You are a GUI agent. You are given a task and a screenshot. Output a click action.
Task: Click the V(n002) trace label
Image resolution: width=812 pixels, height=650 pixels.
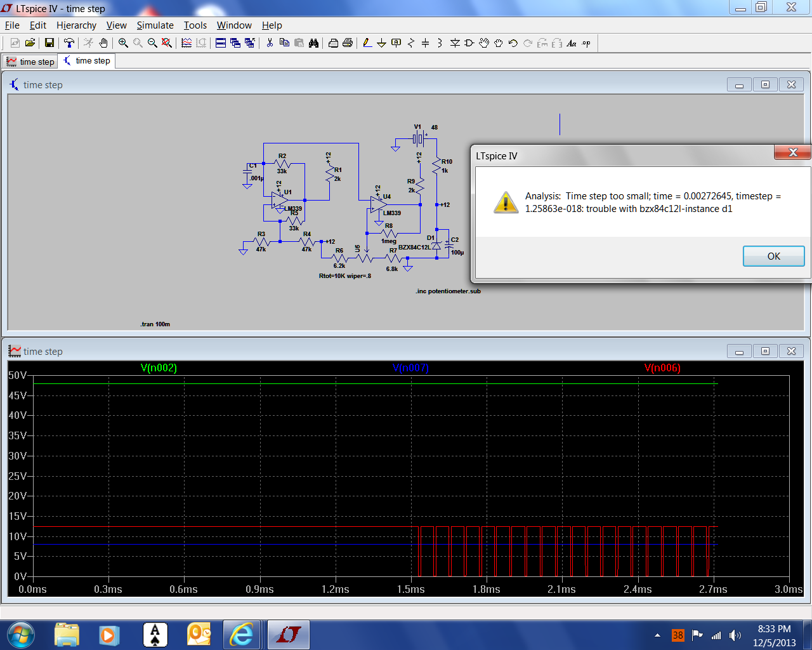[x=159, y=368]
